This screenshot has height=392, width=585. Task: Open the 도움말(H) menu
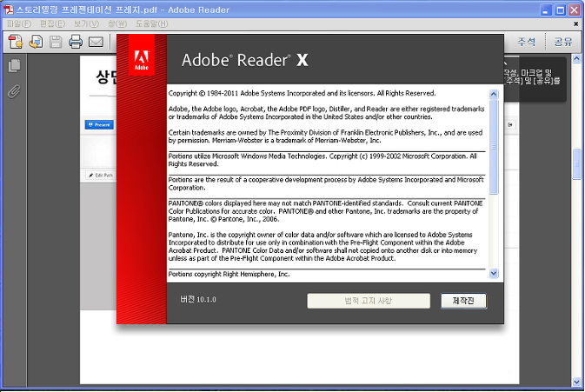(x=152, y=23)
